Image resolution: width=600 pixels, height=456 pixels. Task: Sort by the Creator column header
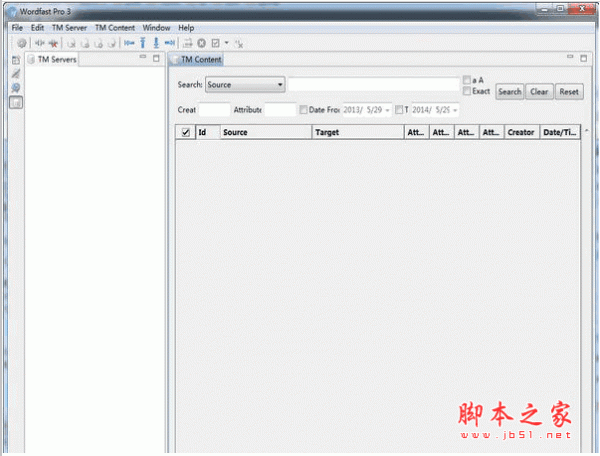pyautogui.click(x=522, y=132)
